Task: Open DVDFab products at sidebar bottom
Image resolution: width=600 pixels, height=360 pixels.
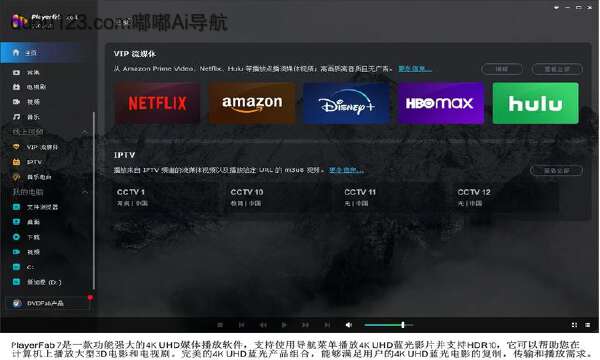Action: [x=45, y=303]
